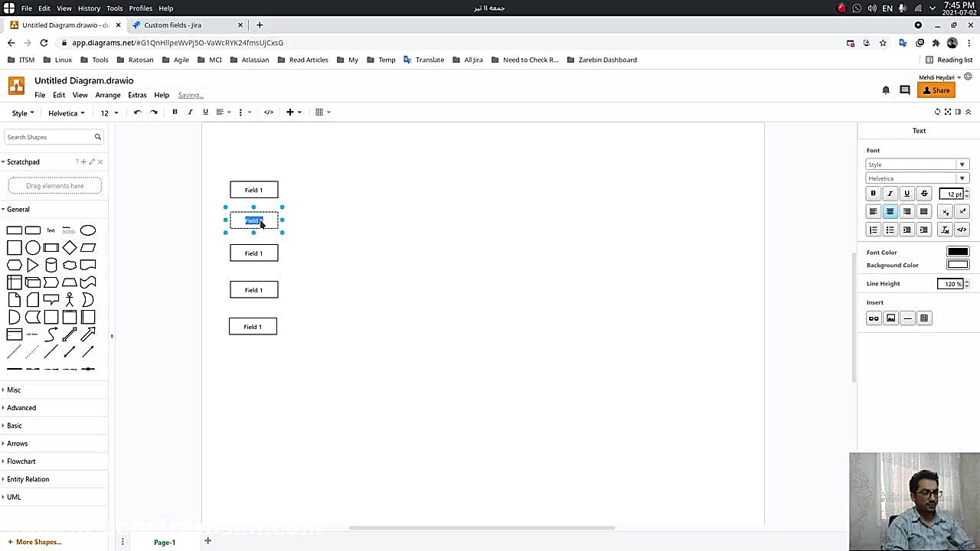Click Bold button in Text panel
The image size is (980, 551).
pos(873,194)
